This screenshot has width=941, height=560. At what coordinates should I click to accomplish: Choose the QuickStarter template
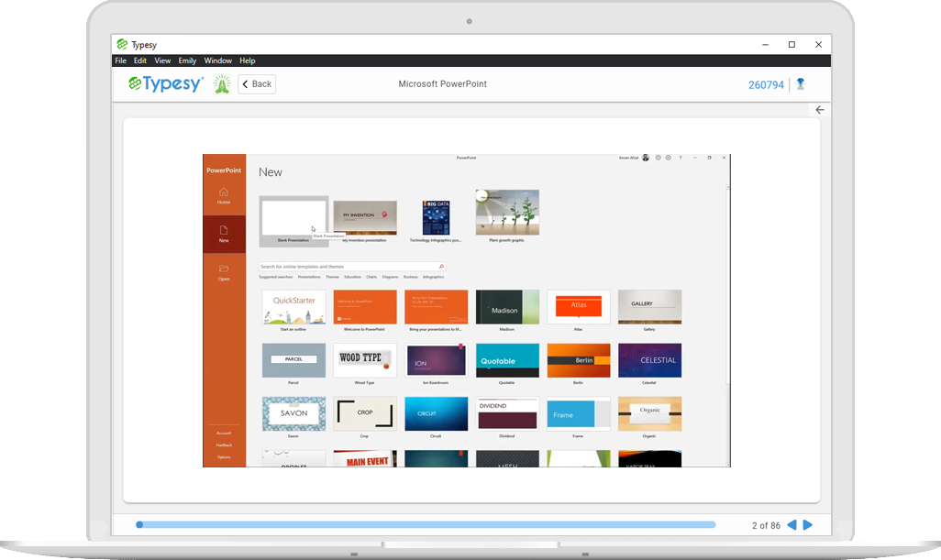(293, 307)
